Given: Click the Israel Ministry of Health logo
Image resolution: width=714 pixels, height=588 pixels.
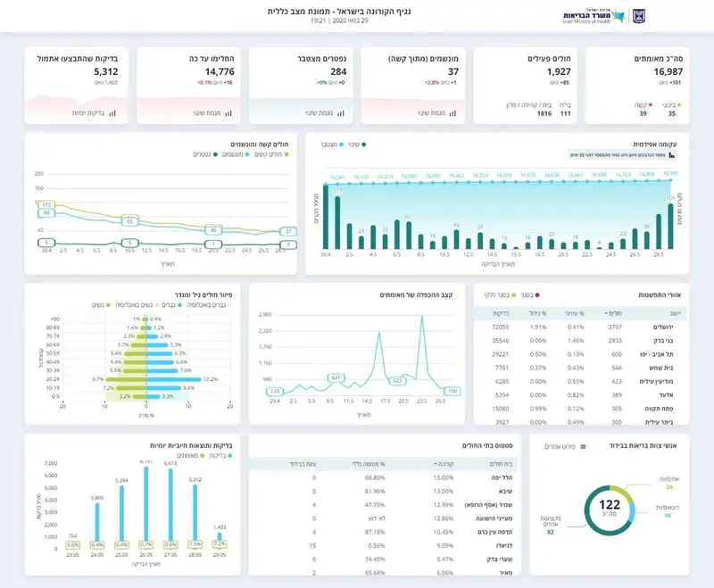Looking at the screenshot, I should (x=594, y=16).
